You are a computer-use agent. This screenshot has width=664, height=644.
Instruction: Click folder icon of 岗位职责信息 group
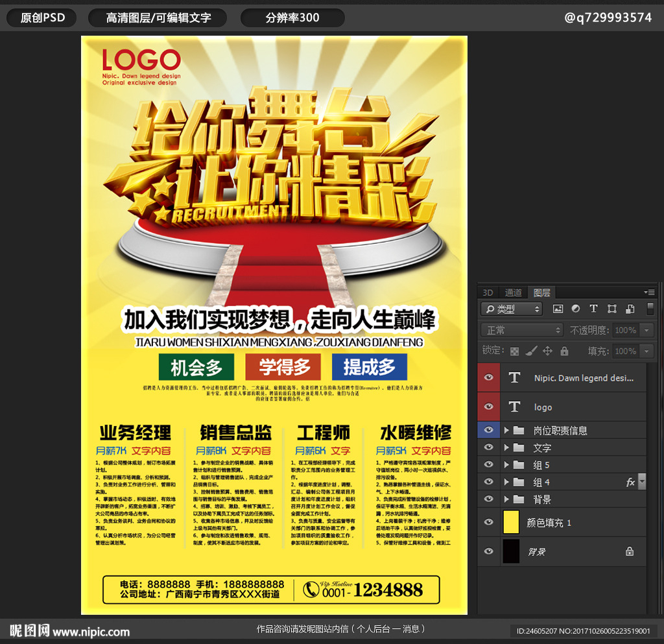[x=519, y=430]
